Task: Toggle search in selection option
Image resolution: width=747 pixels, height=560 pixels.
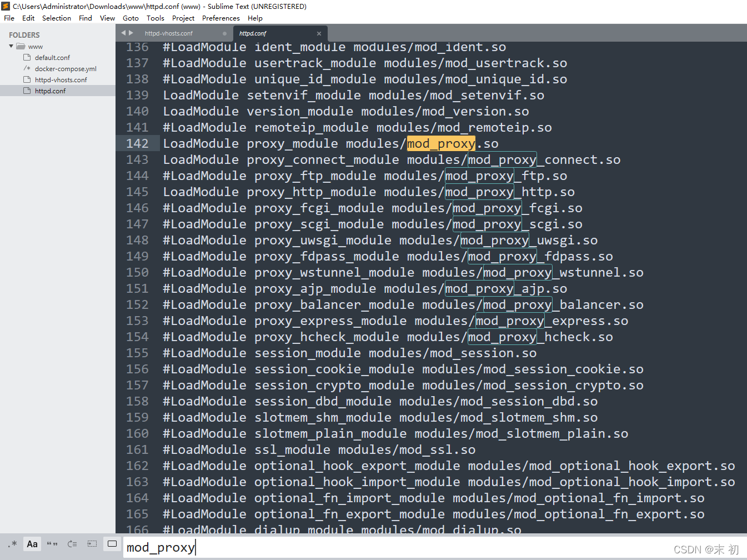Action: pos(92,544)
